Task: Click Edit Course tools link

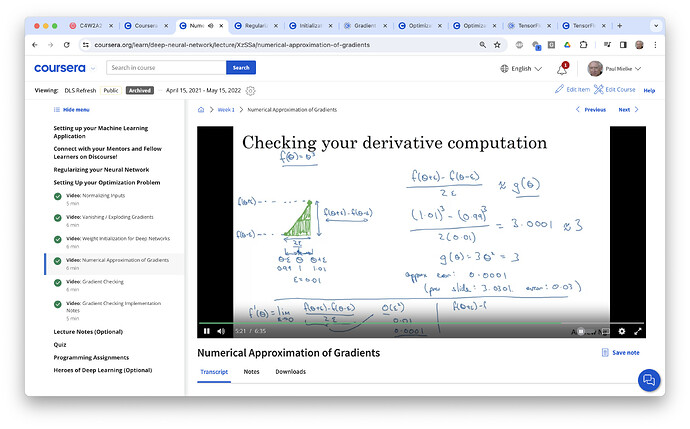Action: (615, 89)
